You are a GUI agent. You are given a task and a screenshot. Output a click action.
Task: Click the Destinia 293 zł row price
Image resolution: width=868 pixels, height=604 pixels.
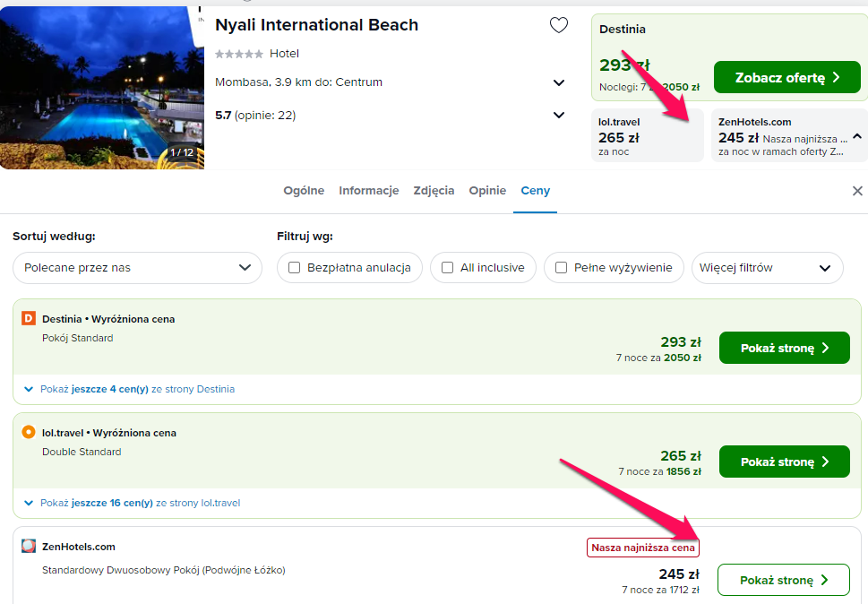coord(681,342)
